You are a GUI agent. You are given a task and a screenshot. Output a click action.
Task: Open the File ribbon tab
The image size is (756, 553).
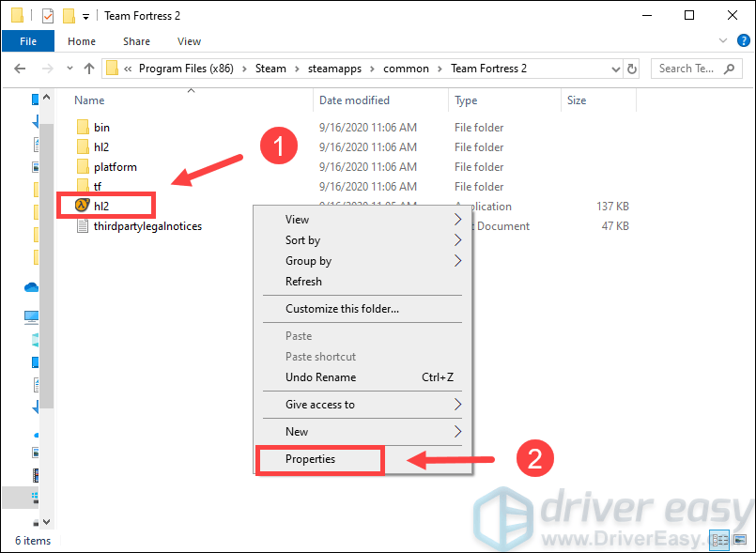28,41
